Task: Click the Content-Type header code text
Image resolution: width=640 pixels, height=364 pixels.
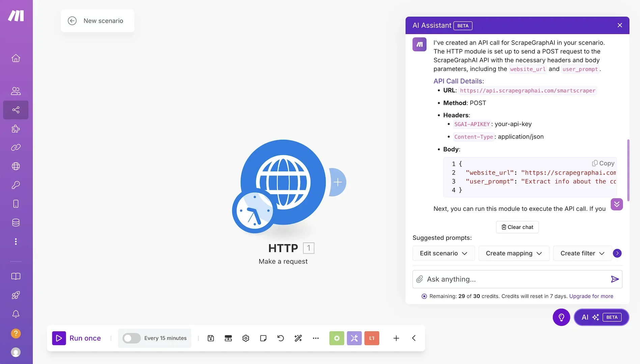Action: point(473,137)
